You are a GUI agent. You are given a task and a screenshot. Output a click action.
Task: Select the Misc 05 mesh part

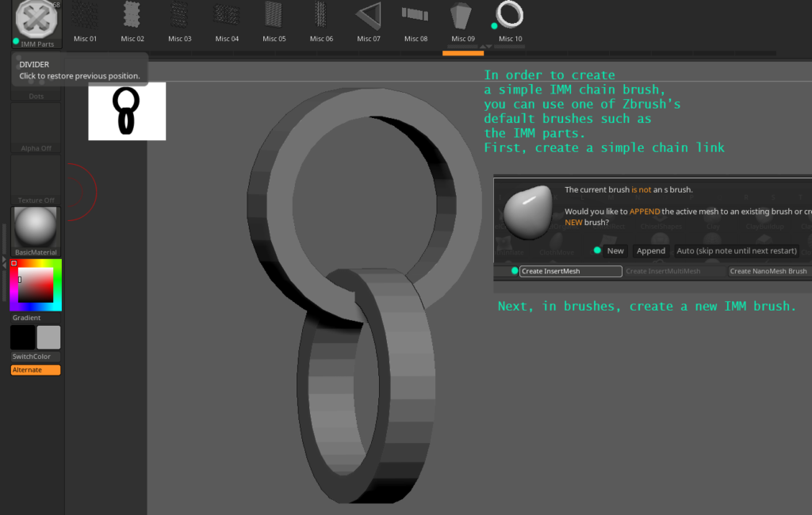pos(274,16)
